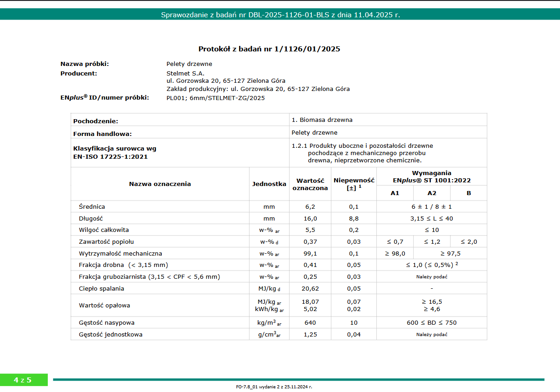
Task: Select the Średnica measured value 6,2
Action: pyautogui.click(x=310, y=207)
